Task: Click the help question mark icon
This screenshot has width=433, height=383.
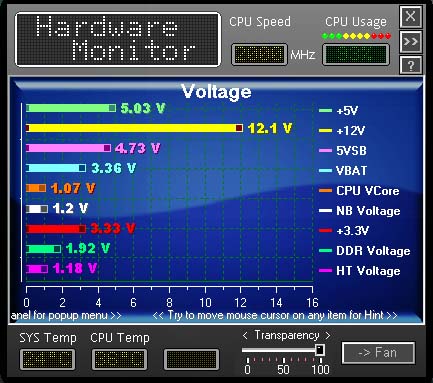Action: 411,65
